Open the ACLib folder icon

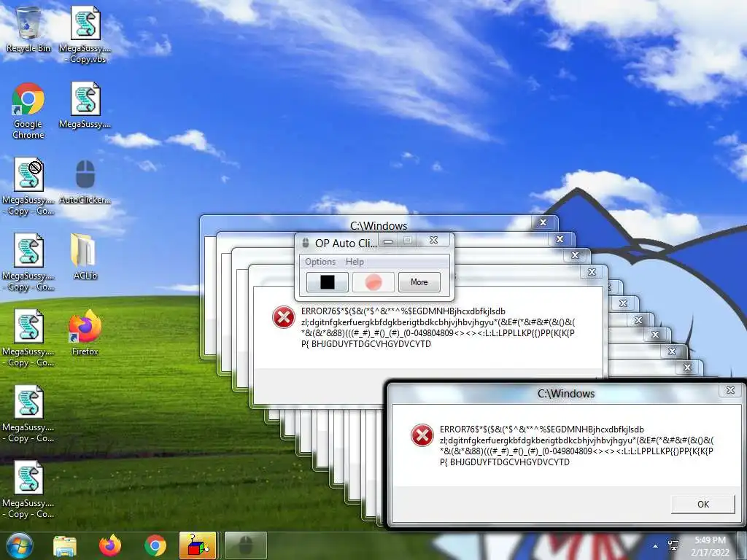(85, 256)
